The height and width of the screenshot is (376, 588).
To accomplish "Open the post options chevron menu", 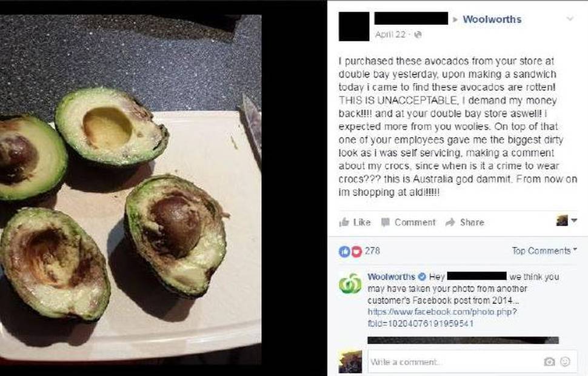I will [x=570, y=19].
